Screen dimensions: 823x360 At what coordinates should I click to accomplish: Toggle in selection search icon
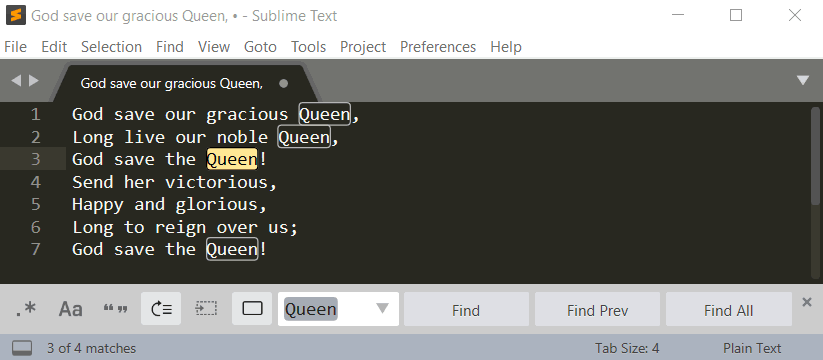tap(206, 309)
